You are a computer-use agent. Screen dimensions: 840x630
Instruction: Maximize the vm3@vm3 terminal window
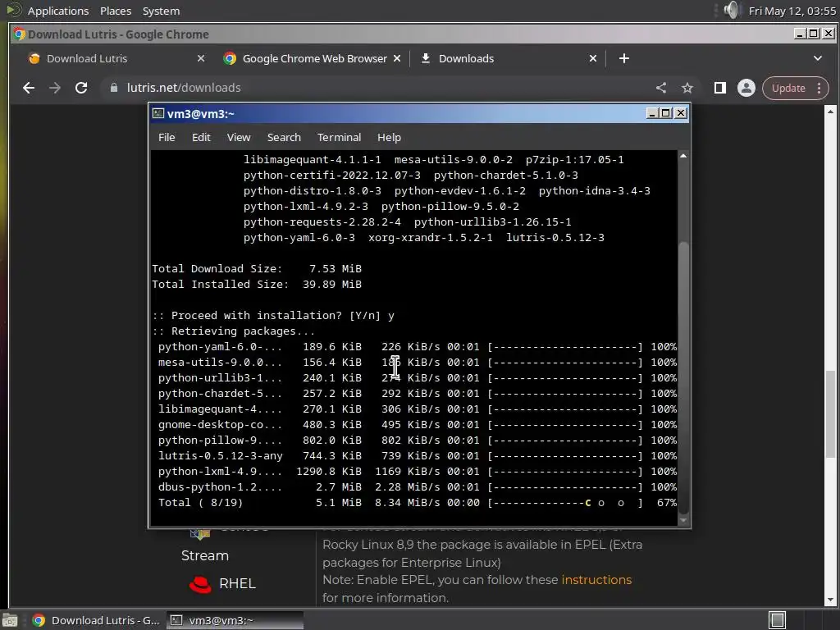click(666, 113)
